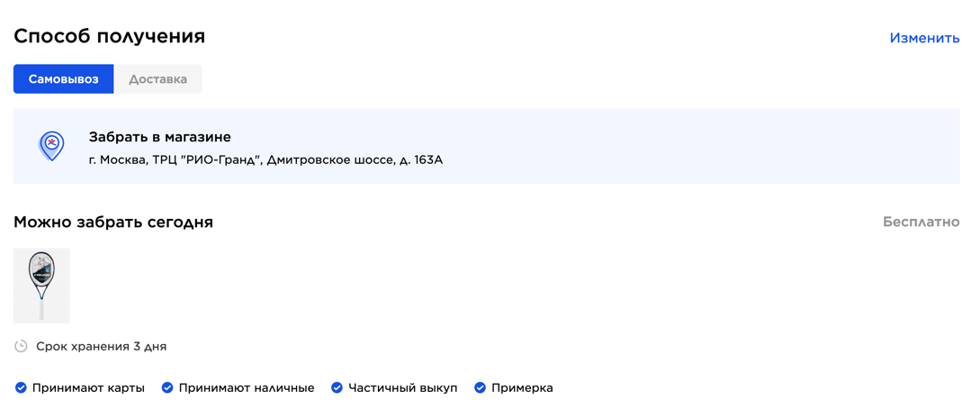980x418 pixels.
Task: Click the checkmark icon next to Частичный выкуп
Action: coord(337,388)
